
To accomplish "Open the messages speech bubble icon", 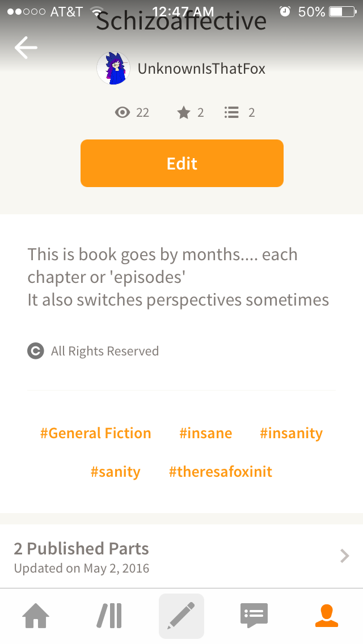I will pos(254,616).
